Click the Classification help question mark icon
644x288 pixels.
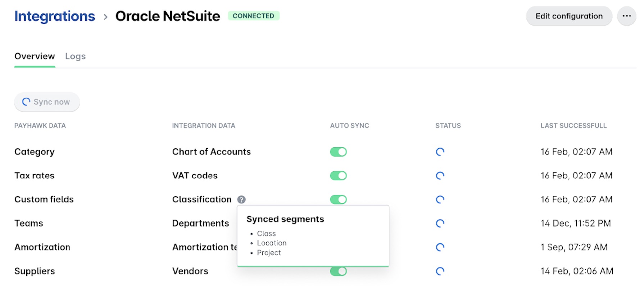click(241, 199)
